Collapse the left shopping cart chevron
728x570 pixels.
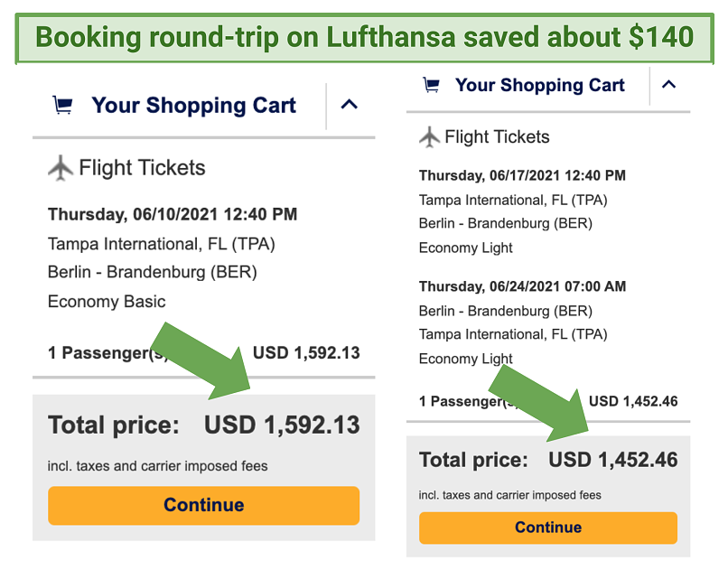tap(350, 104)
